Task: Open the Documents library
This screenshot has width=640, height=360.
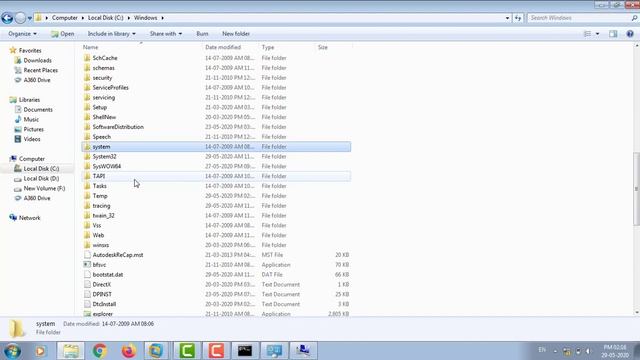Action: pos(38,109)
